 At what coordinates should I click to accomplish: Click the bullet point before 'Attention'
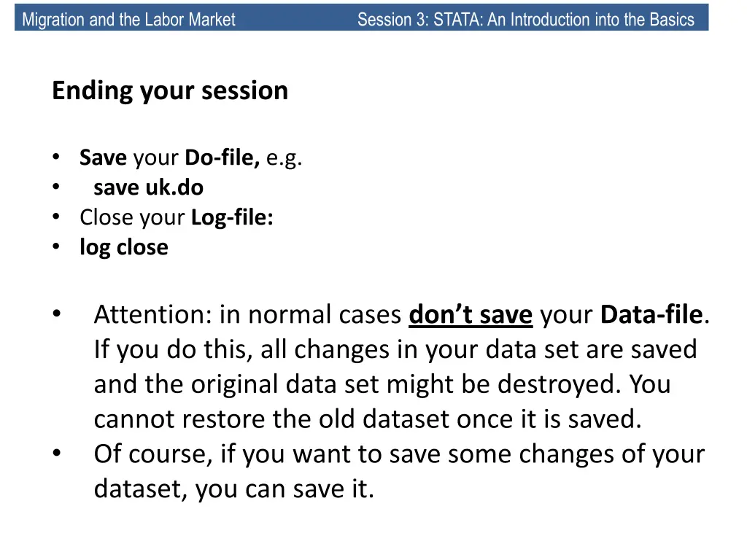click(57, 314)
